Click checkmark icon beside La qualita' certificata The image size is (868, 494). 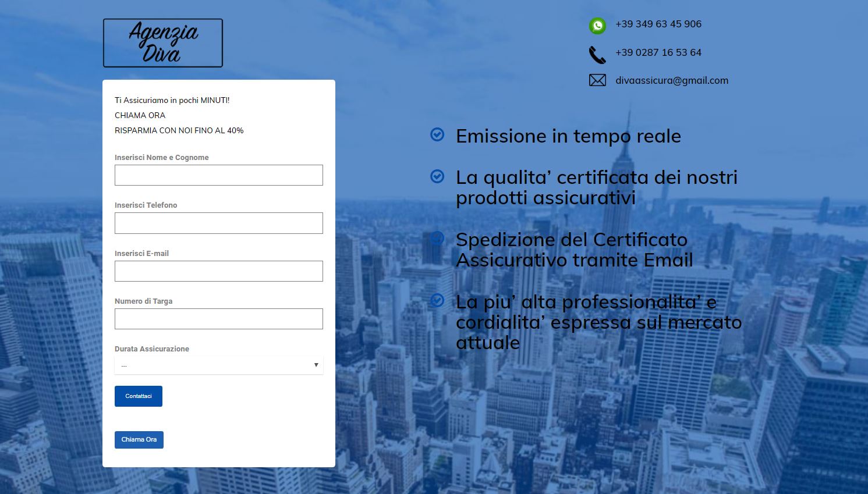[x=437, y=176]
